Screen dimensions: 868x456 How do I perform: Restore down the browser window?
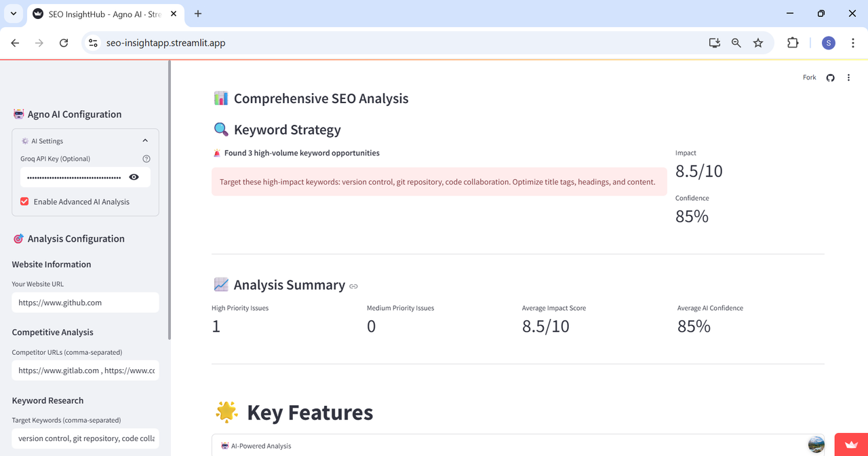821,14
